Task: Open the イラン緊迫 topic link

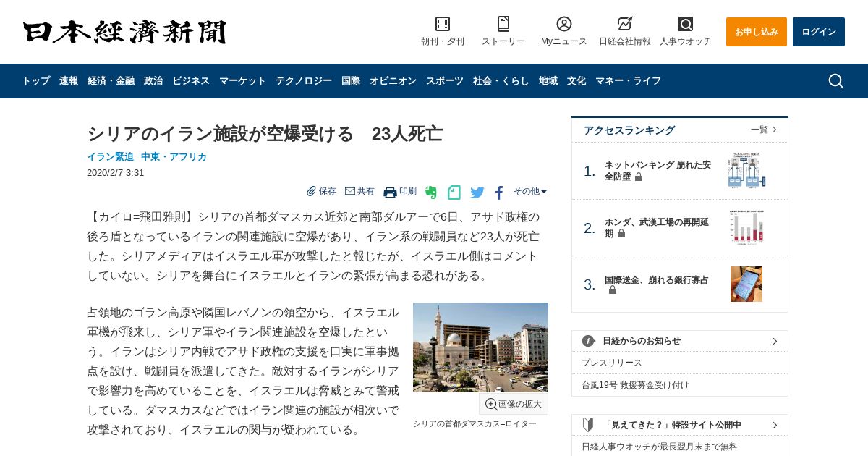Action: tap(110, 156)
